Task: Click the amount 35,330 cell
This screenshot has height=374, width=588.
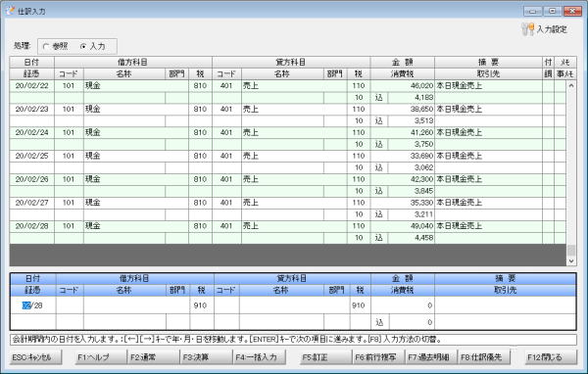Action: point(403,203)
